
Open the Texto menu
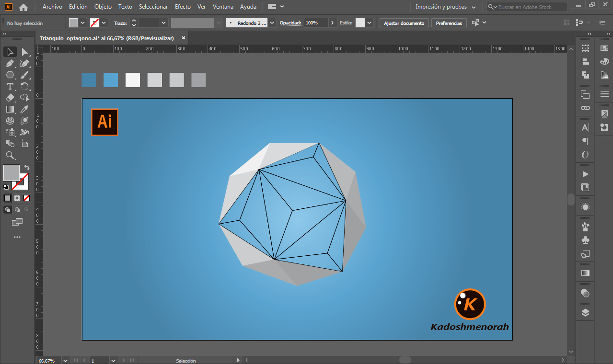click(x=125, y=7)
